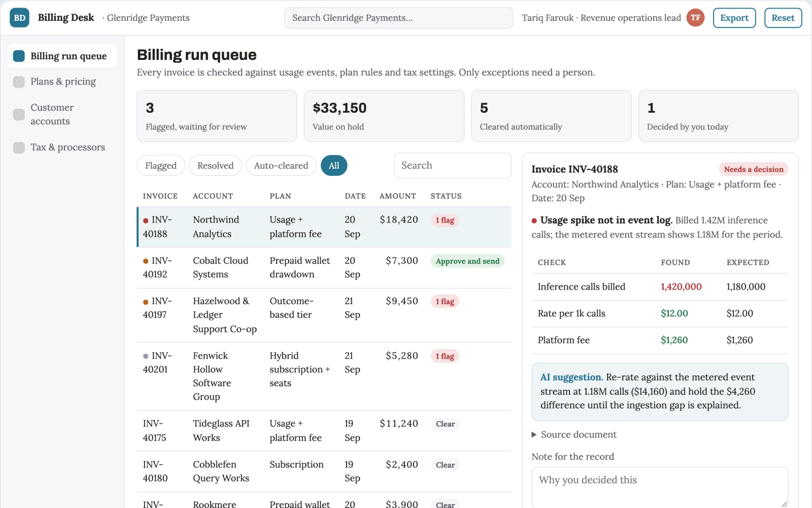Click Approve and send status badge
812x508 pixels.
click(x=467, y=261)
